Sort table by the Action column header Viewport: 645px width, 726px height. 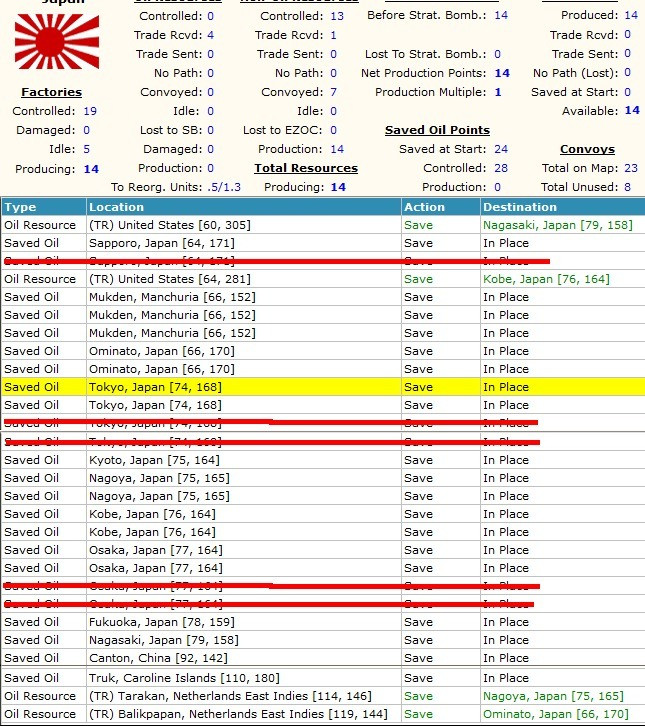[x=440, y=207]
